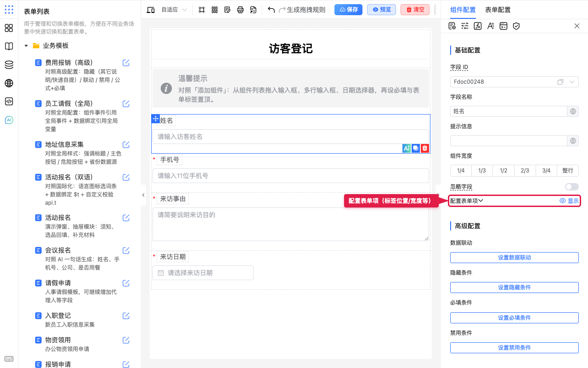
Task: Click the 预览 button
Action: pos(381,10)
